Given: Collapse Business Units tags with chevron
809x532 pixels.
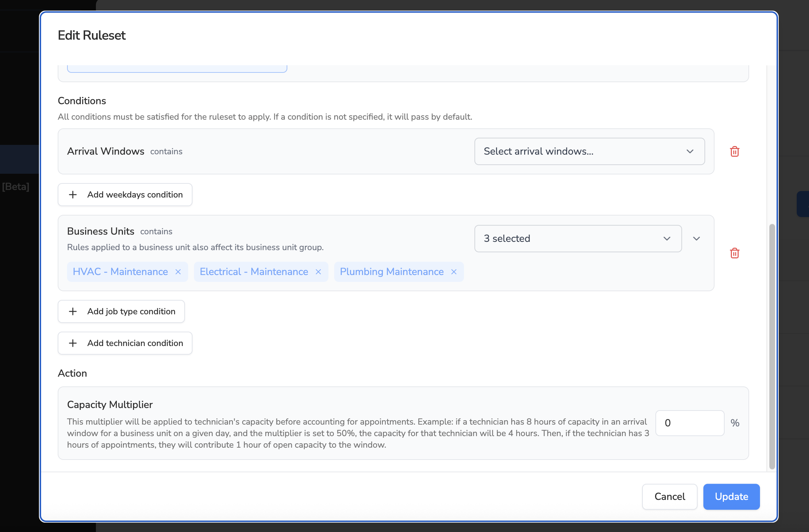Looking at the screenshot, I should pos(697,239).
